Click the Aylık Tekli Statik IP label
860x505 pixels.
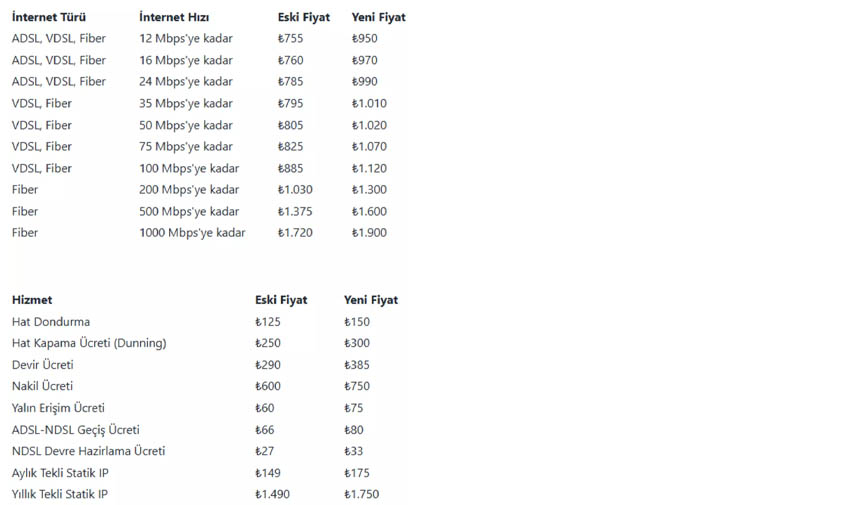pos(60,473)
